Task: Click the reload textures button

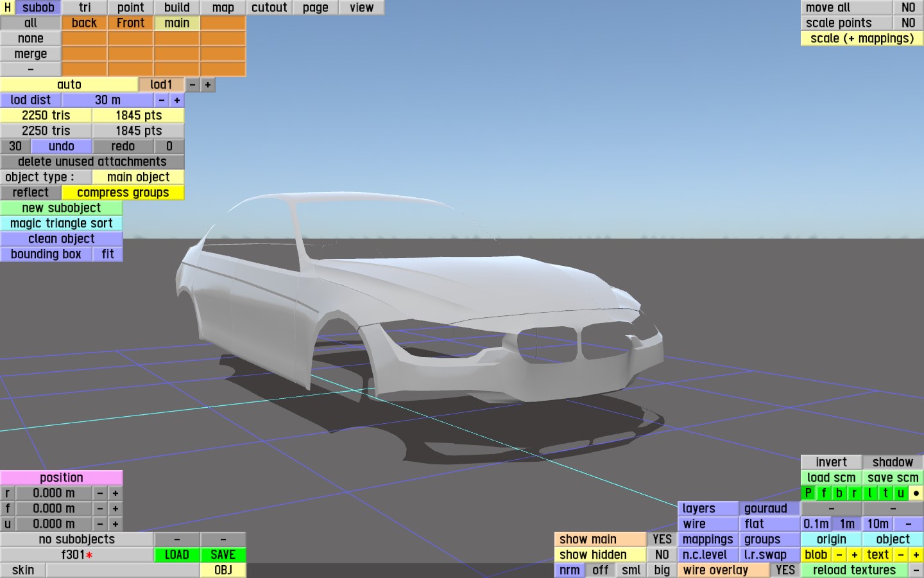Action: pyautogui.click(x=855, y=570)
